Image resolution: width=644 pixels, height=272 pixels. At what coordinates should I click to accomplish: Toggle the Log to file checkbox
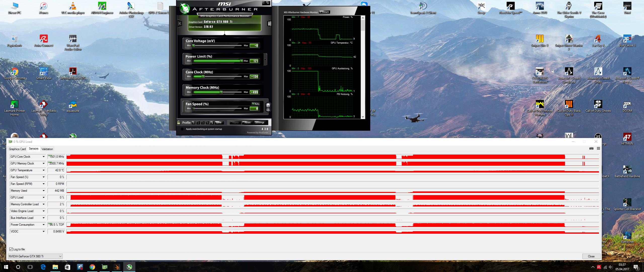click(x=11, y=249)
